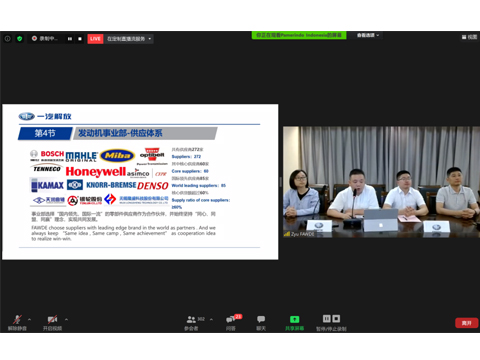Expand video options arrow beside camera
Image resolution: width=480 pixels, height=360 pixels.
pos(66,320)
